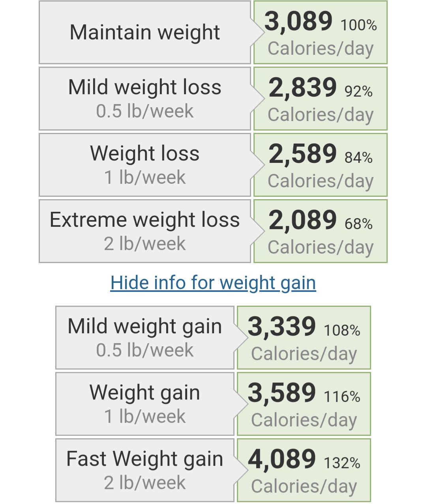Click the 132% percentage beside 4,089
Image resolution: width=422 pixels, height=504 pixels.
tap(342, 463)
